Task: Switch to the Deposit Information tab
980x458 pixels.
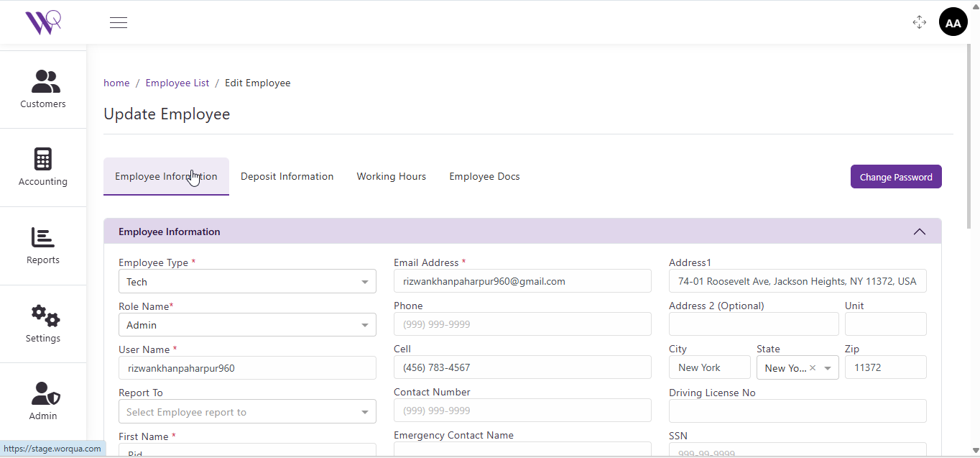Action: (287, 177)
